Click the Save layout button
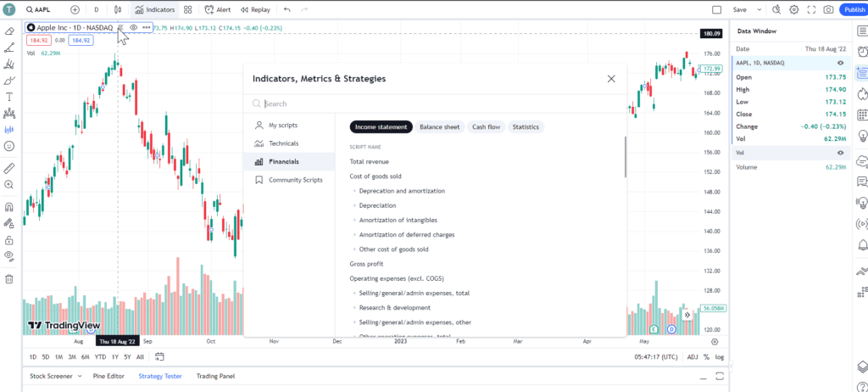868x392 pixels. [x=739, y=9]
